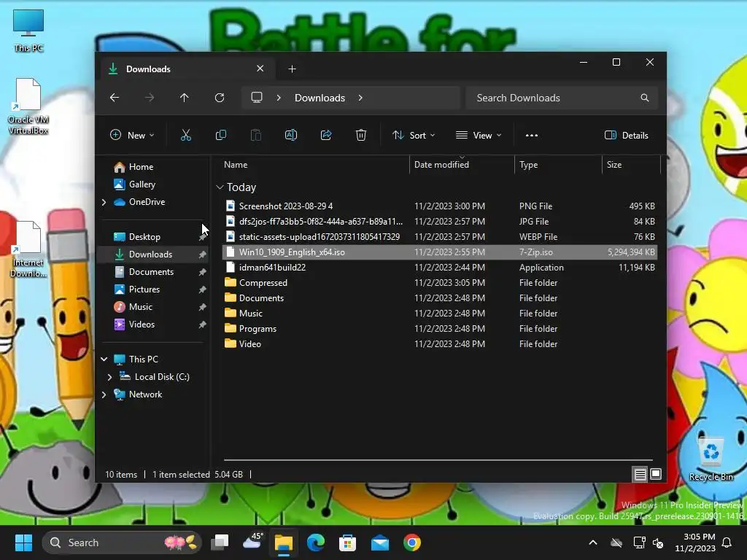Image resolution: width=747 pixels, height=560 pixels.
Task: Select Oracle VM VirtualBox desktop shortcut
Action: (28, 106)
